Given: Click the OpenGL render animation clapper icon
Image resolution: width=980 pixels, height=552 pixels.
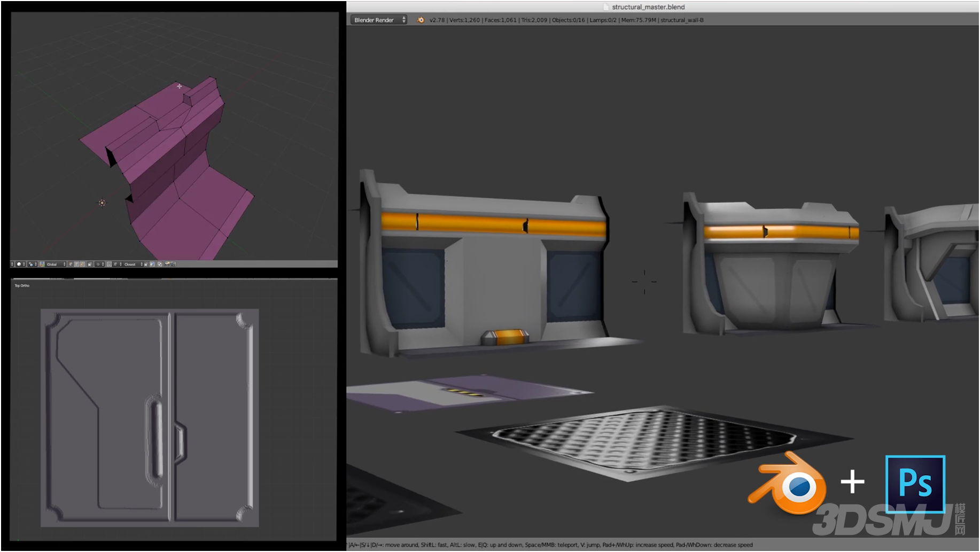Looking at the screenshot, I should 173,264.
